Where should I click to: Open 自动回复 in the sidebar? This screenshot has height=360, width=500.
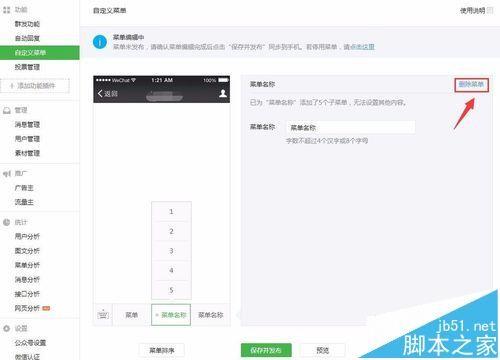tap(27, 38)
